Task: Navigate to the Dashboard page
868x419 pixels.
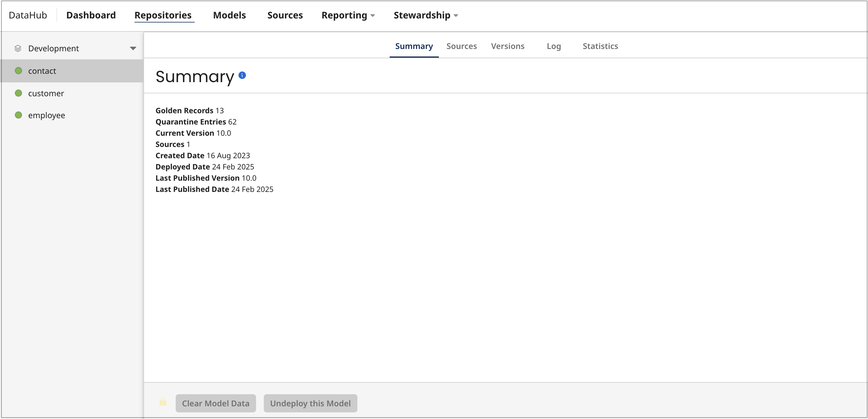Action: tap(91, 15)
